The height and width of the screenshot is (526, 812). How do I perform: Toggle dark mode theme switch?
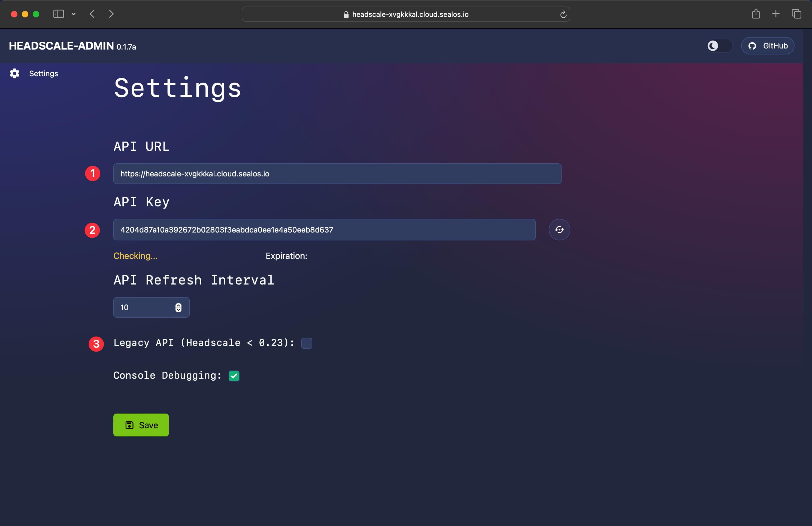pos(719,46)
